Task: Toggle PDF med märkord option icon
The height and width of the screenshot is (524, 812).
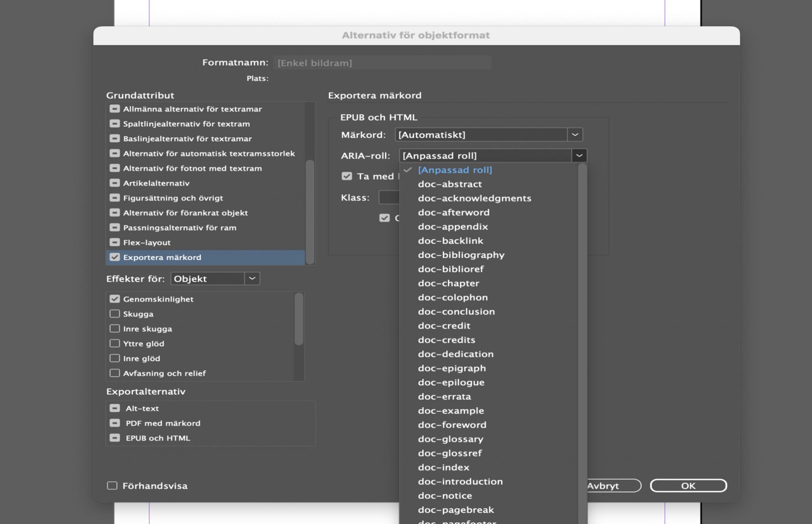Action: coord(115,423)
